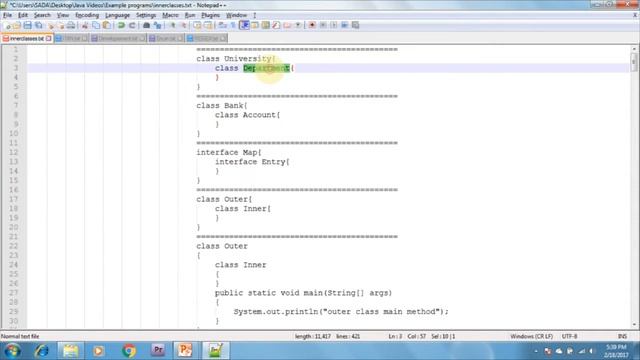Screen dimensions: 640x360
Task: Click "class Account{" on line 8
Action: click(x=247, y=115)
